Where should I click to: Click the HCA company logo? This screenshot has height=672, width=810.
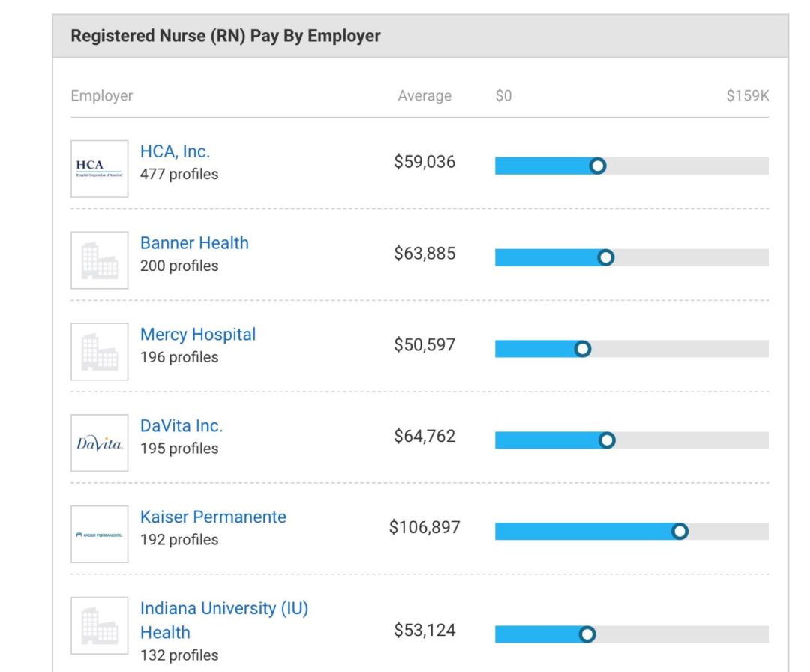tap(100, 169)
